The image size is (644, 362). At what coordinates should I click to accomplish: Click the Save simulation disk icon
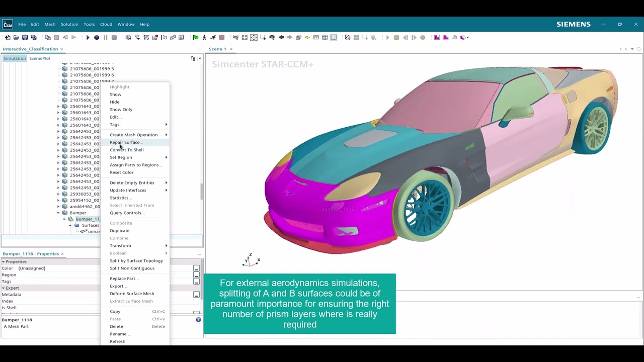25,37
